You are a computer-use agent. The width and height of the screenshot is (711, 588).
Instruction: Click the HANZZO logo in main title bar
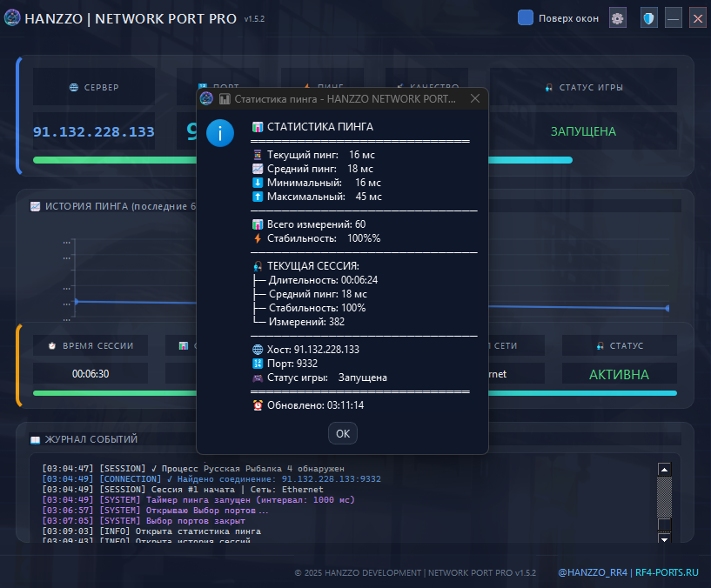coord(13,18)
